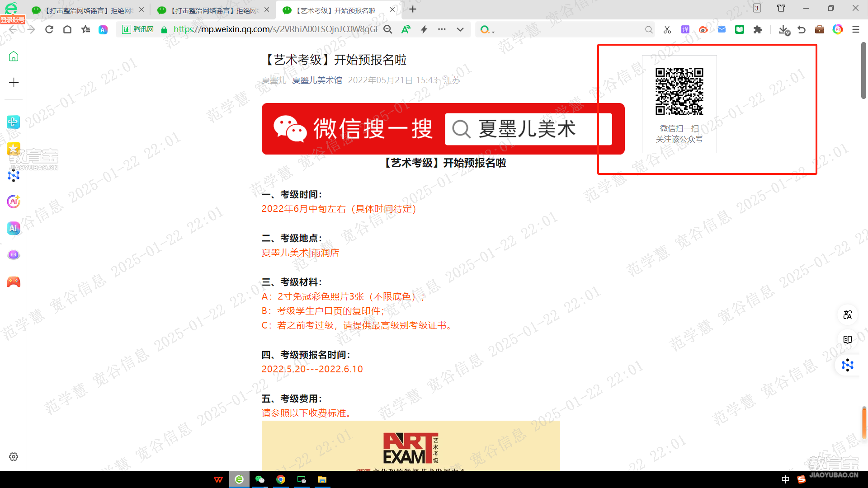Screen dimensions: 868x488
Task: Open the sidebar home icon
Action: click(14, 56)
